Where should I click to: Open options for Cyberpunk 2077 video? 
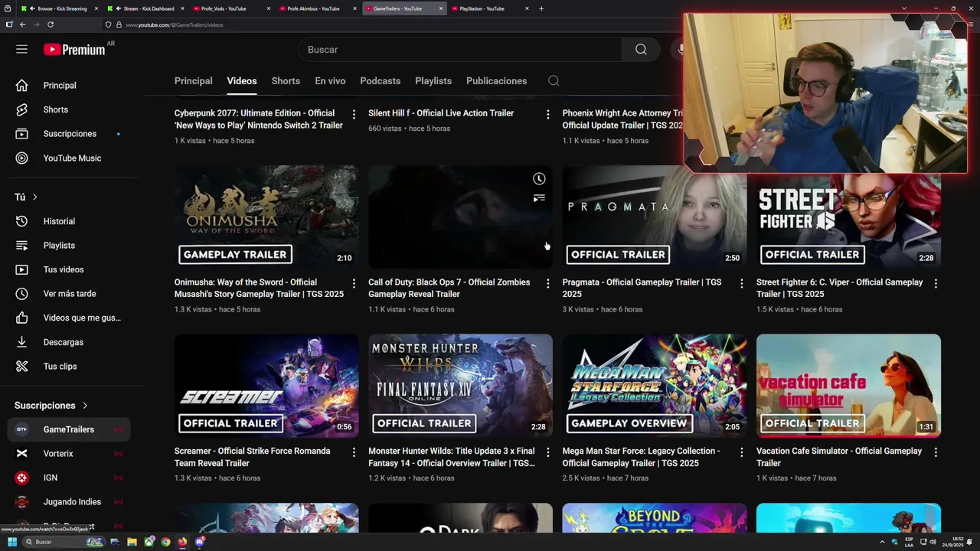tap(354, 114)
